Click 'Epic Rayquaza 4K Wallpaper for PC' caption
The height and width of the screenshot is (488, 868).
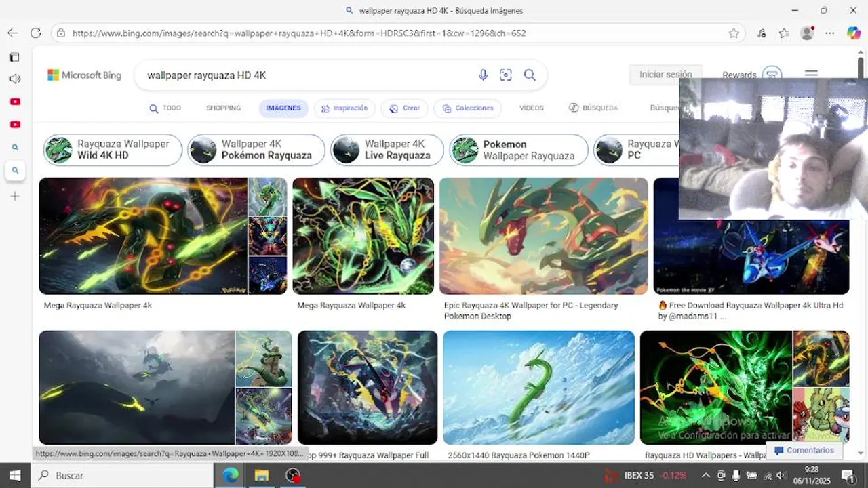point(531,310)
